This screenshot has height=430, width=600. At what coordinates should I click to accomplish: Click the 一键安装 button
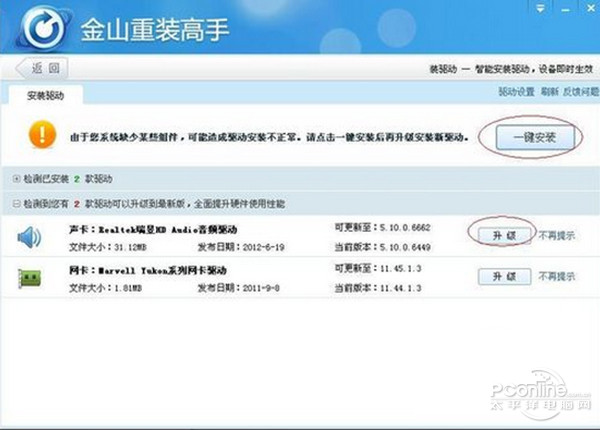tap(535, 137)
